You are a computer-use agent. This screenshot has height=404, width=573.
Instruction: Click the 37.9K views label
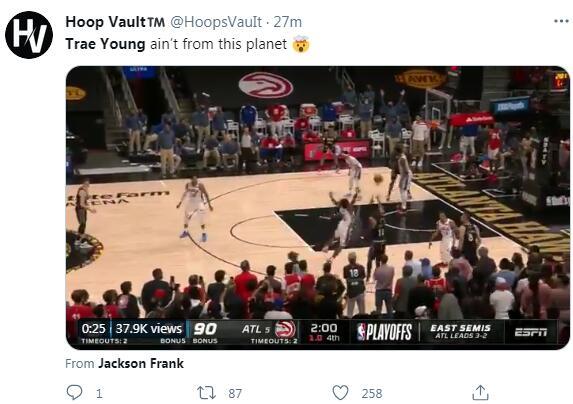149,329
